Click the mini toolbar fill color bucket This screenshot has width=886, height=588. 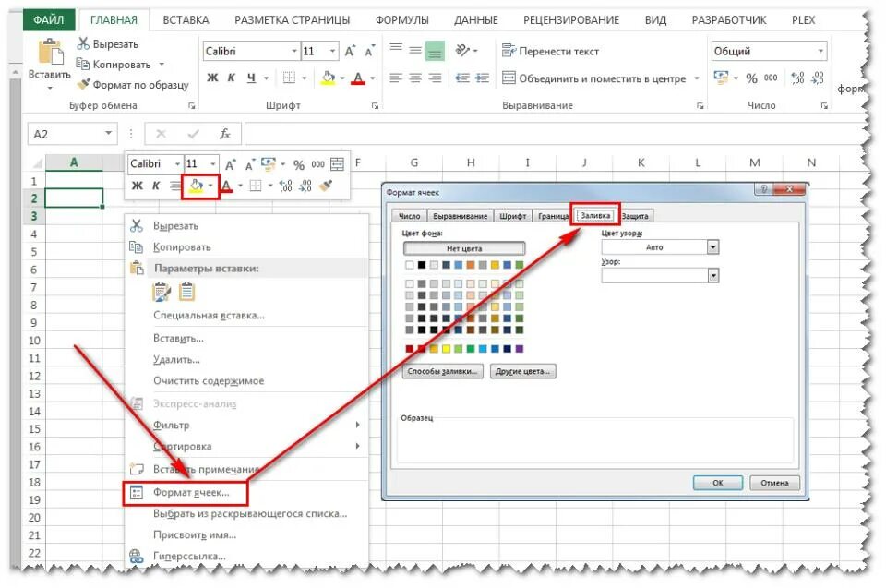(x=196, y=185)
